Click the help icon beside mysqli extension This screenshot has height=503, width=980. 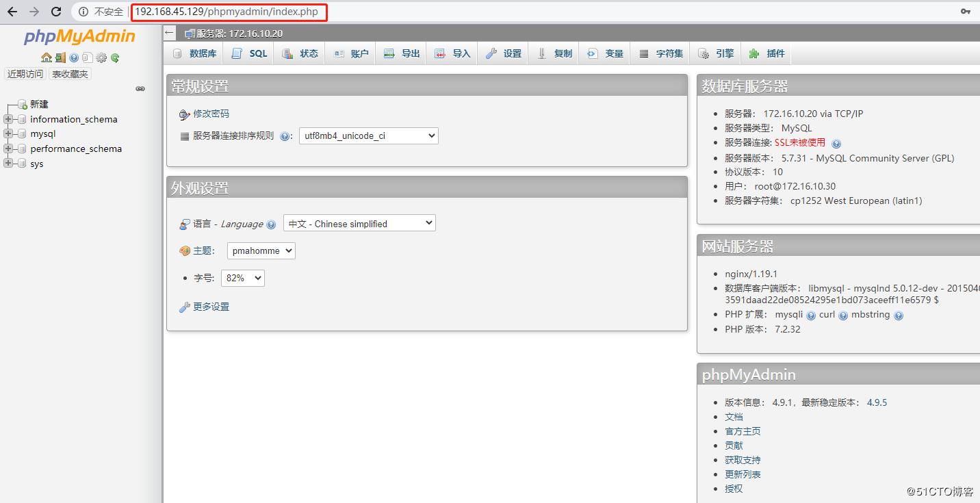(x=811, y=315)
